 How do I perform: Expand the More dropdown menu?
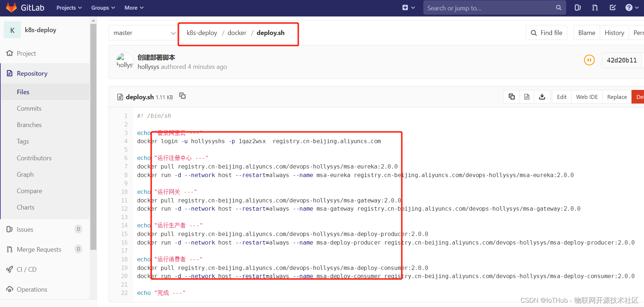pyautogui.click(x=134, y=7)
